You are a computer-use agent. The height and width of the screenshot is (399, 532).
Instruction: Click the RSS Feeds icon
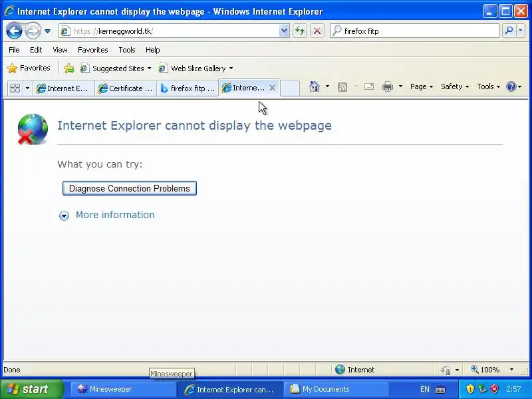click(x=342, y=87)
